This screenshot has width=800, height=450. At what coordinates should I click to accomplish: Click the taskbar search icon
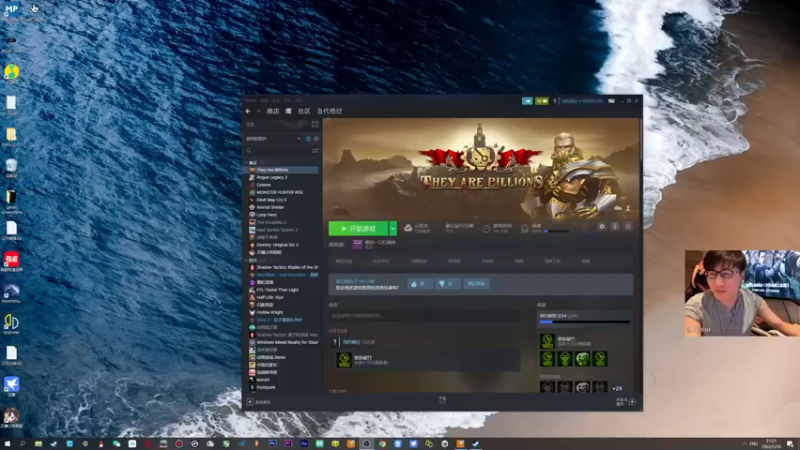pos(22,444)
